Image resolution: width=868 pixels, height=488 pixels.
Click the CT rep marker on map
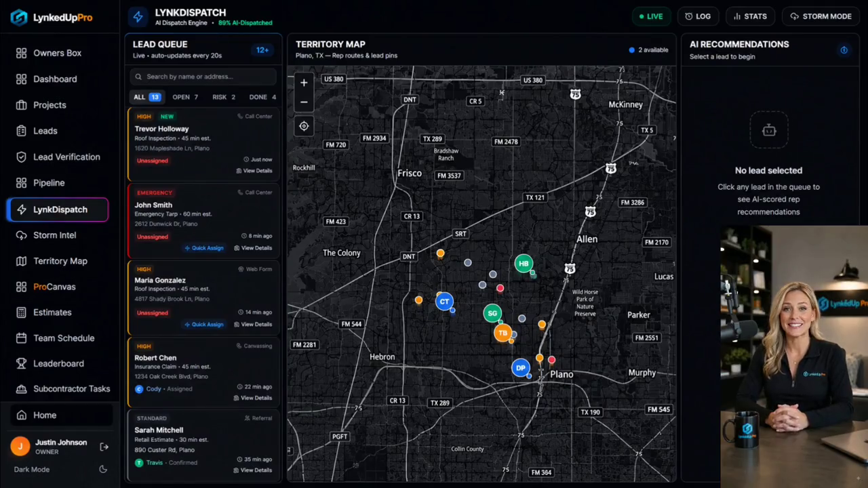(x=444, y=302)
